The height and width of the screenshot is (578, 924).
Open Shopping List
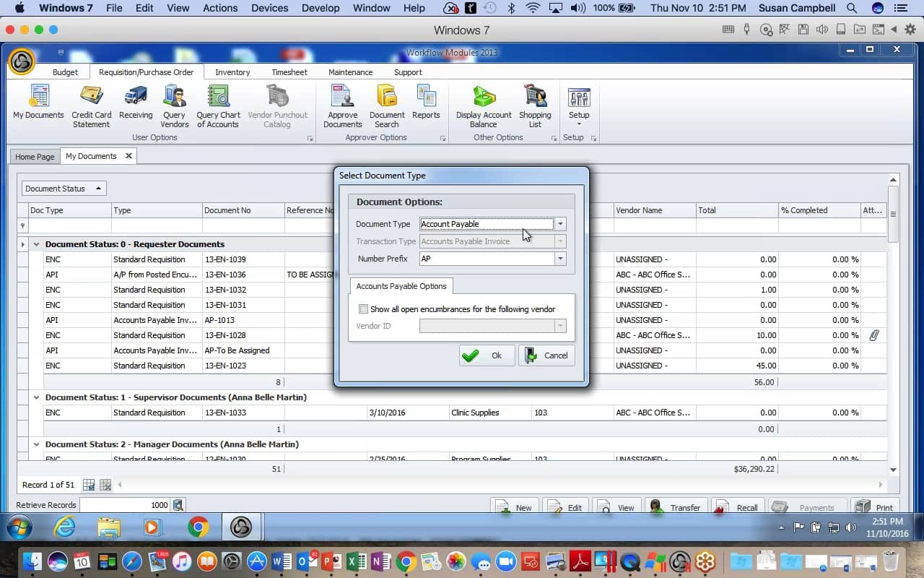tap(535, 105)
